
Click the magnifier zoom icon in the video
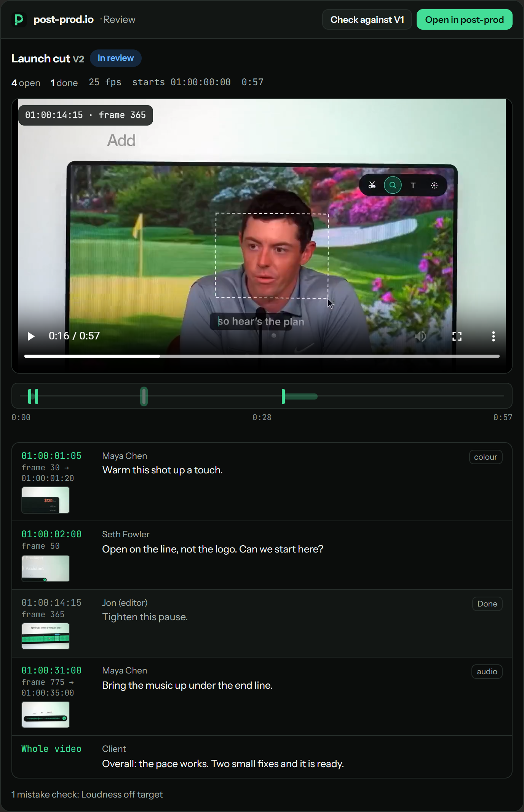393,185
